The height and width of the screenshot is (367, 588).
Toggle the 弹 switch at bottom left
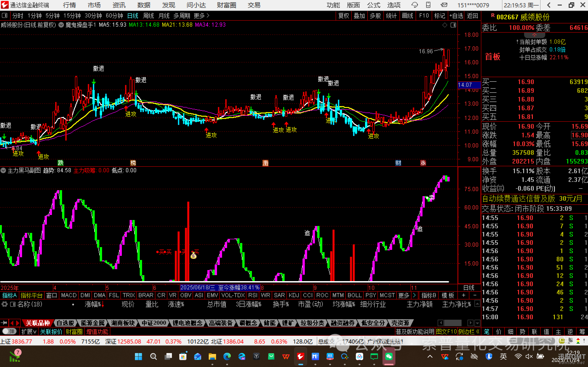9,331
